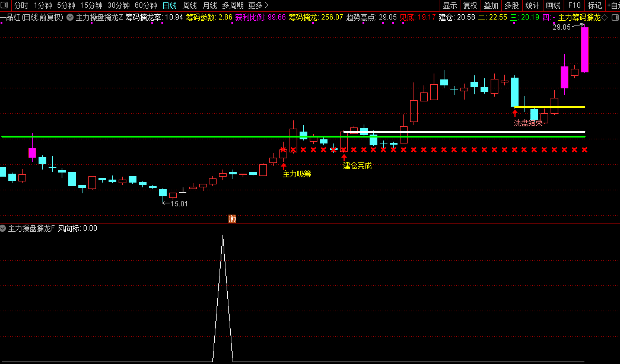Click the 主力操盘擒龙F sub-indicator name
The image size is (620, 364).
pyautogui.click(x=31, y=228)
